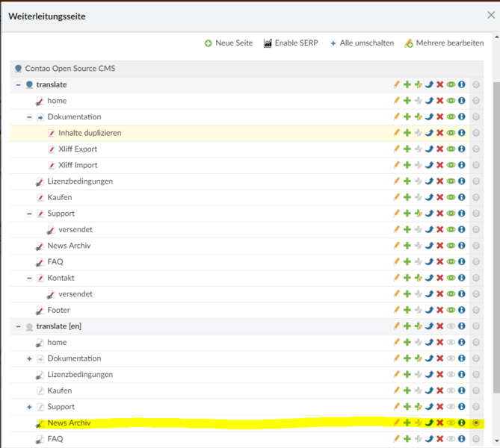Move the last FAQ page in list
This screenshot has height=448, width=500.
[x=429, y=439]
